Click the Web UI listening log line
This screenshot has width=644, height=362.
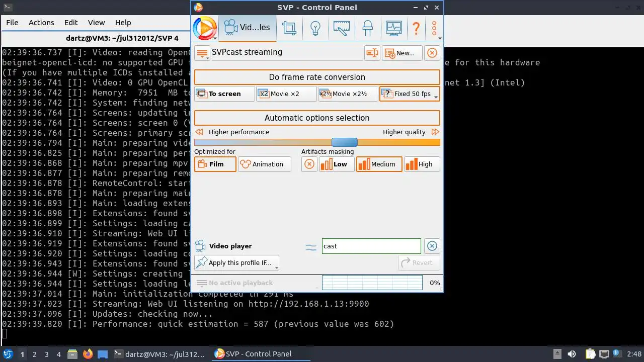point(185,304)
